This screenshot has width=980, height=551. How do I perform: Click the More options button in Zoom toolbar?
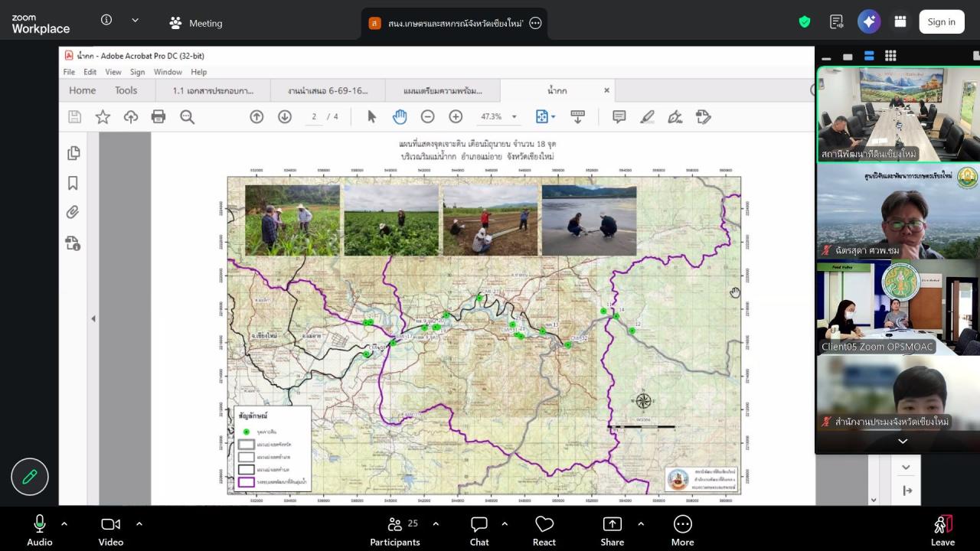[683, 530]
